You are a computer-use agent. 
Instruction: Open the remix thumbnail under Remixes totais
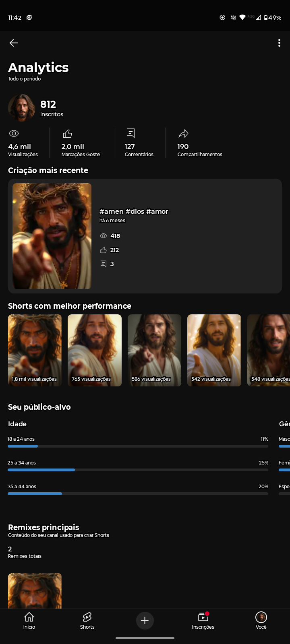tap(35, 590)
